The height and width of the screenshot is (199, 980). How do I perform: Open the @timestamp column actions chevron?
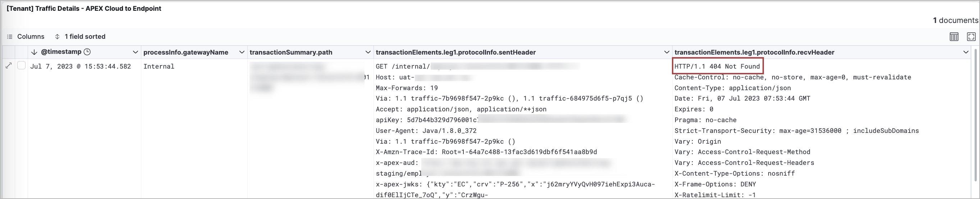click(135, 52)
